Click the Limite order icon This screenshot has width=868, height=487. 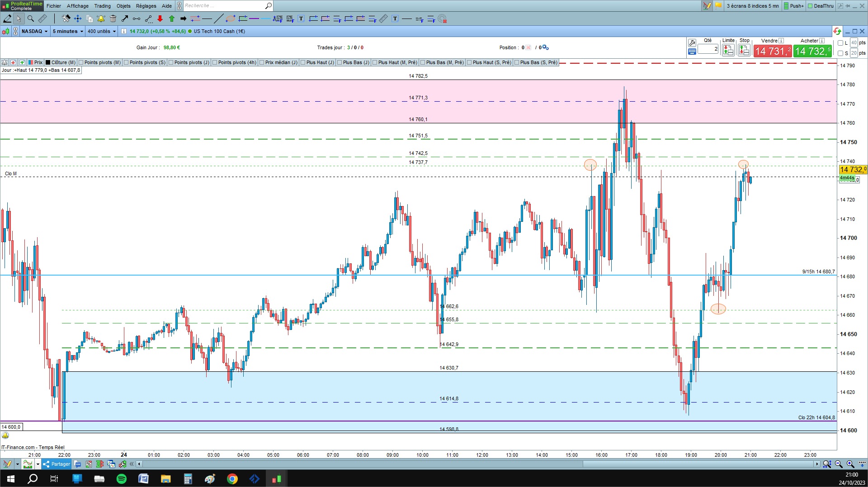click(x=728, y=50)
